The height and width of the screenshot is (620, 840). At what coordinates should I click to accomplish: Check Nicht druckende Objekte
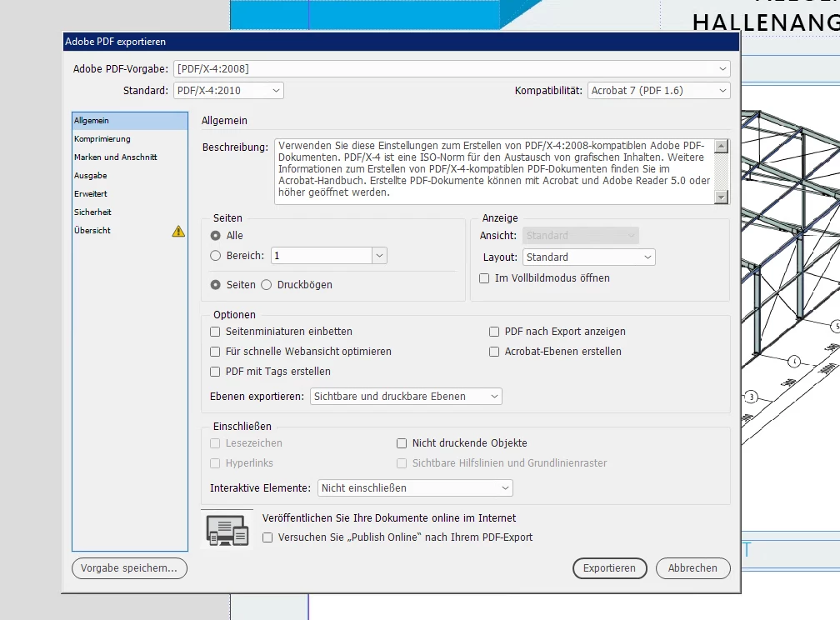[x=402, y=443]
